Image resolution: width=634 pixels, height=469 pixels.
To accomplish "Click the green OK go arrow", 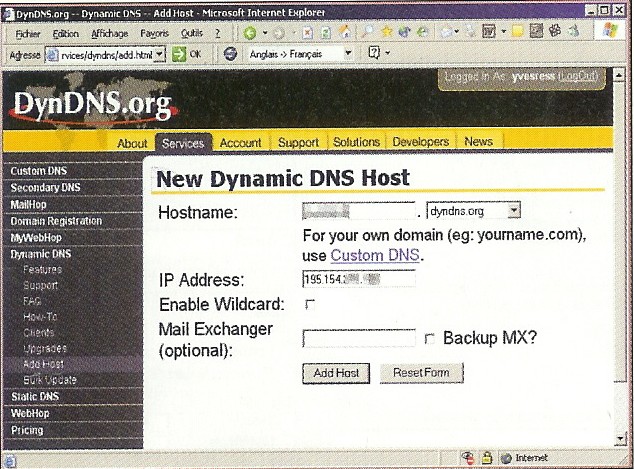I will click(x=179, y=54).
